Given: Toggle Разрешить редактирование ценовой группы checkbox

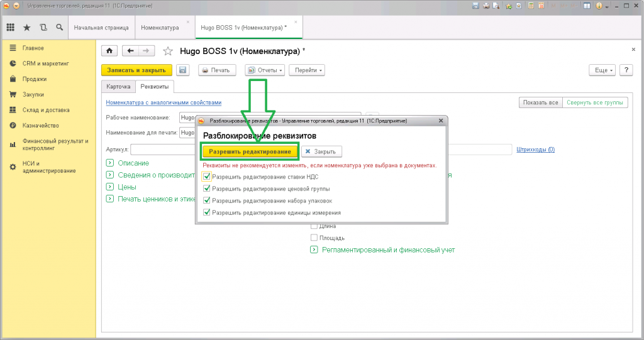Looking at the screenshot, I should click(206, 189).
